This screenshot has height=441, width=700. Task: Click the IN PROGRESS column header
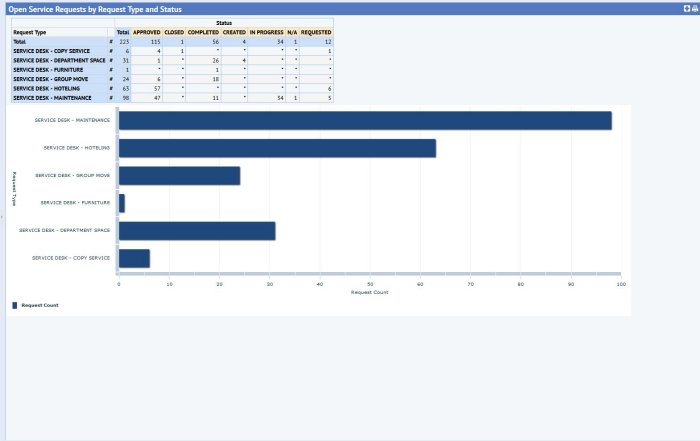(x=266, y=32)
